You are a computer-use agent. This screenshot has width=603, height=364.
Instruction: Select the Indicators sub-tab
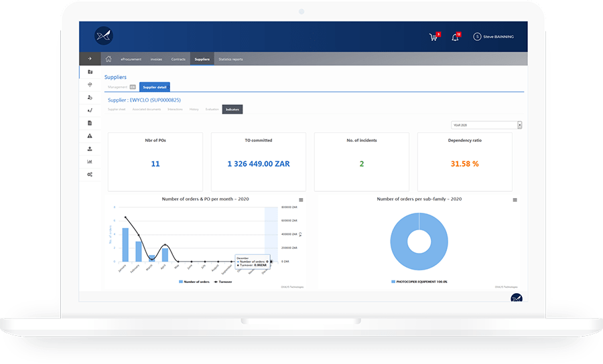coord(232,110)
